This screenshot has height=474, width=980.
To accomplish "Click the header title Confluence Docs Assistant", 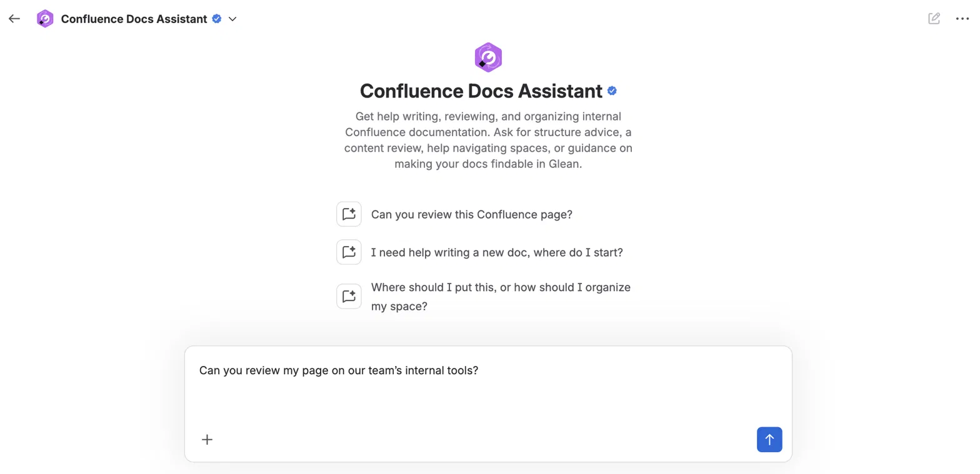I will click(134, 19).
